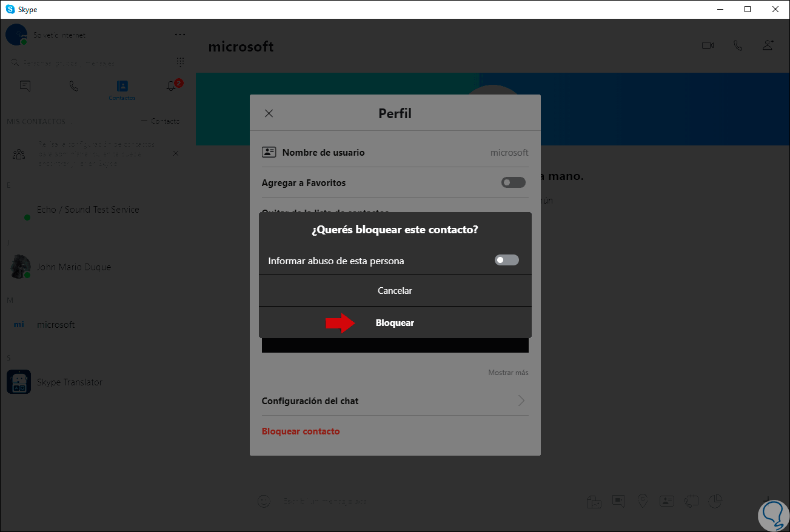
Task: Click the add files icon
Action: [x=594, y=501]
